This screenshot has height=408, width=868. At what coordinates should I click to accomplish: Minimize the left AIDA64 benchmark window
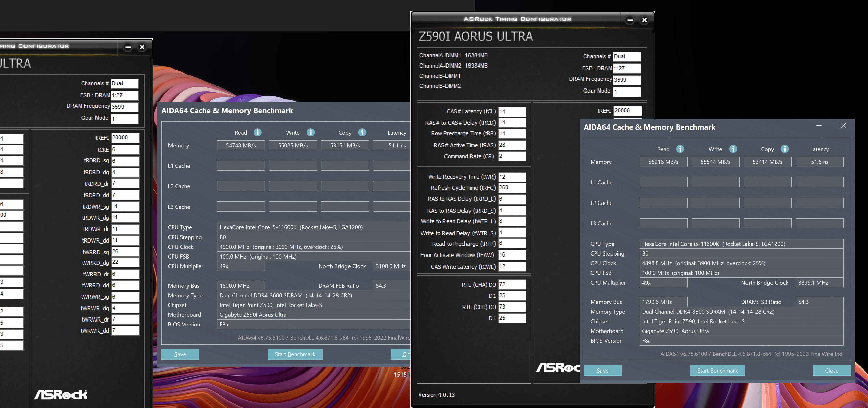[396, 109]
